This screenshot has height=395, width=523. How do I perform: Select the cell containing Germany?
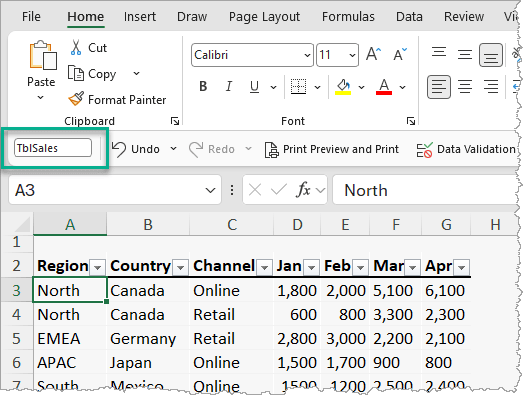pos(148,338)
